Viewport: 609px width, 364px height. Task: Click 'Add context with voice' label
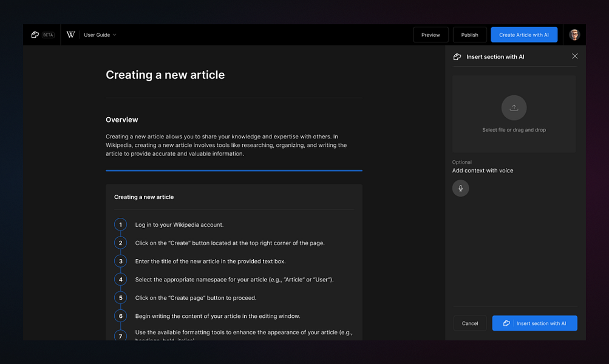tap(482, 170)
